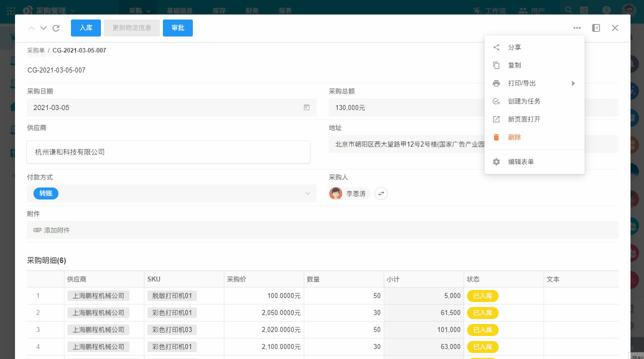This screenshot has height=359, width=644.
Task: Go to previous record with up arrow
Action: 31,28
